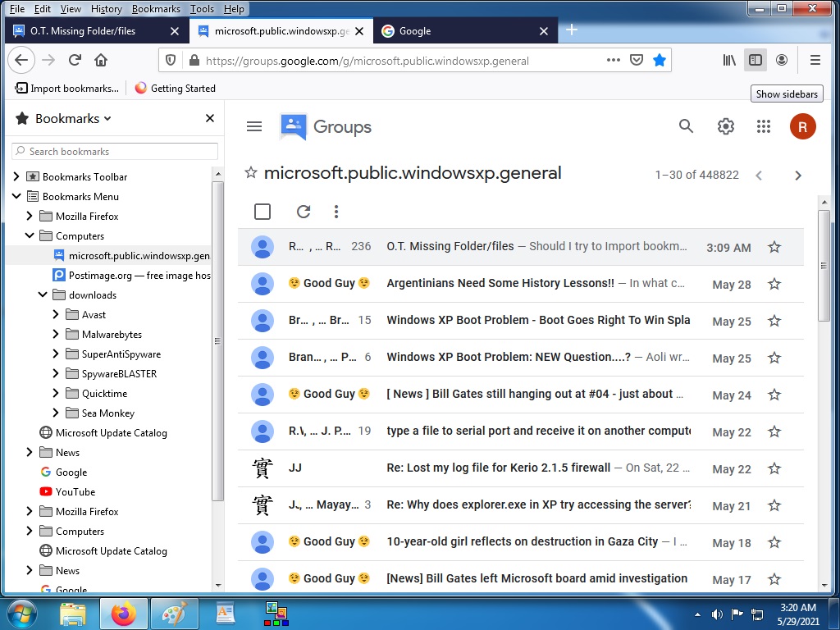The height and width of the screenshot is (630, 840).
Task: Expand the Malwarebytes bookmarks folder
Action: (55, 335)
